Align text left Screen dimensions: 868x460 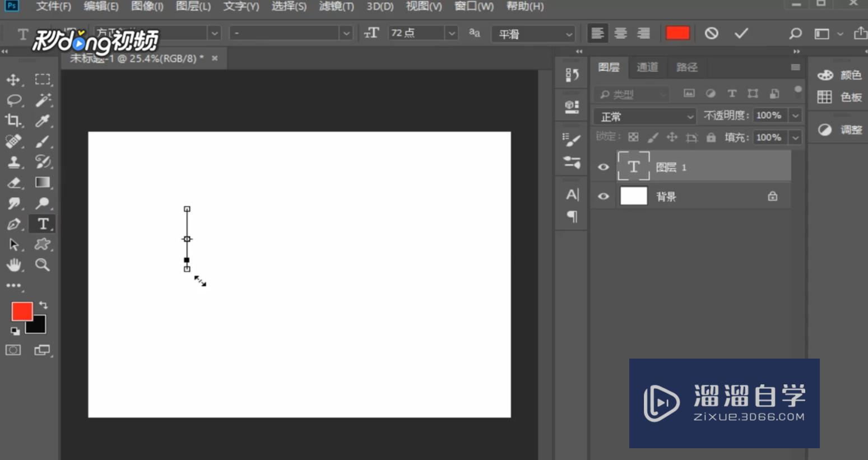pos(597,34)
